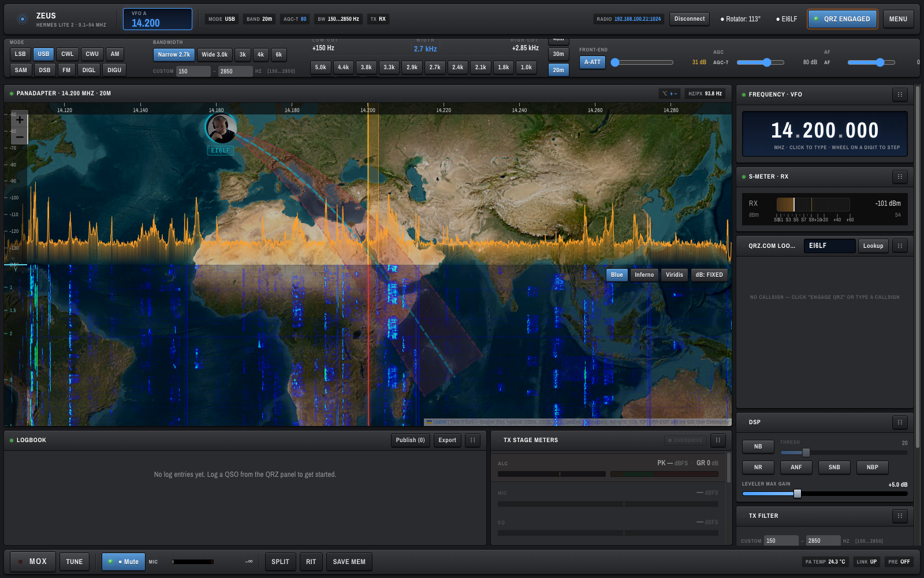Viewport: 924px width, 578px height.
Task: Open QRZ.com Lookup panel grip menu
Action: [900, 246]
